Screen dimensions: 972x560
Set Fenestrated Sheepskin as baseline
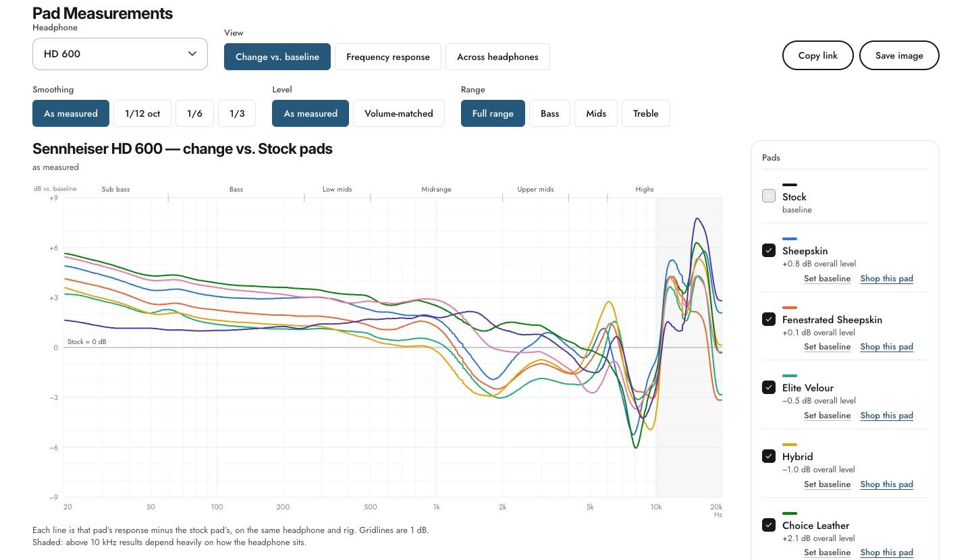click(x=827, y=347)
